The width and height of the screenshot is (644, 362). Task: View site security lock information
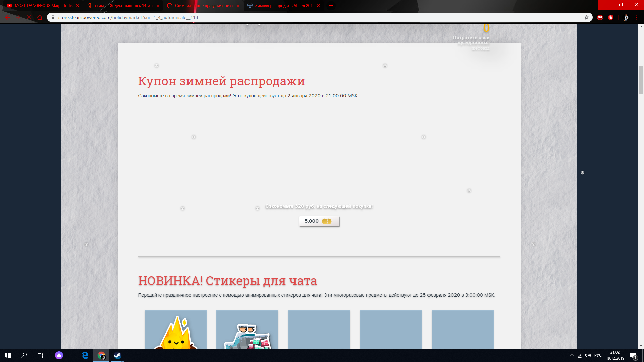coord(53,17)
